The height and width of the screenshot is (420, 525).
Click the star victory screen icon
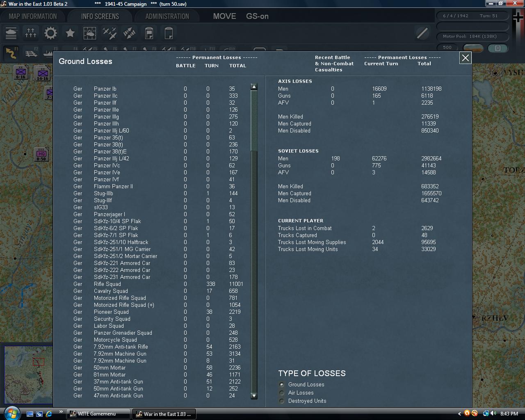70,33
